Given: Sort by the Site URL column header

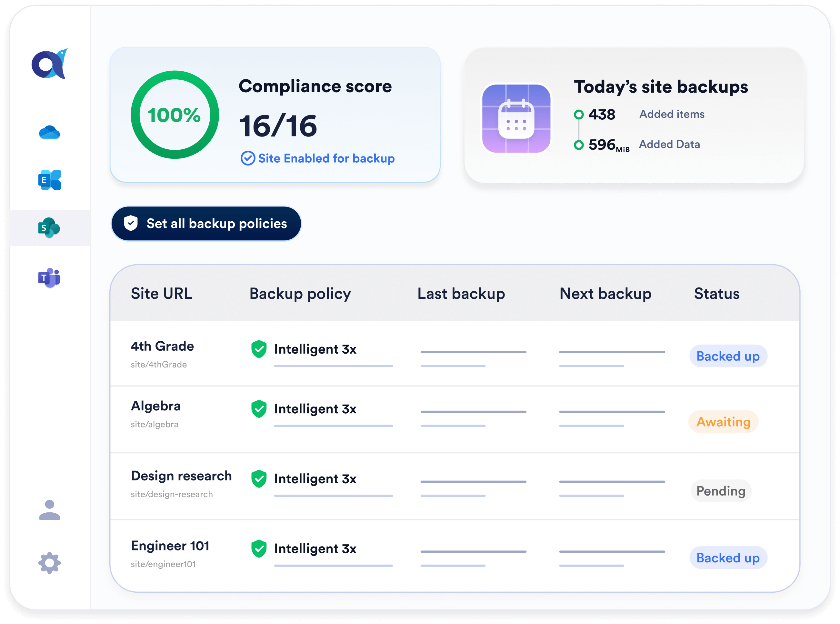Looking at the screenshot, I should click(161, 294).
